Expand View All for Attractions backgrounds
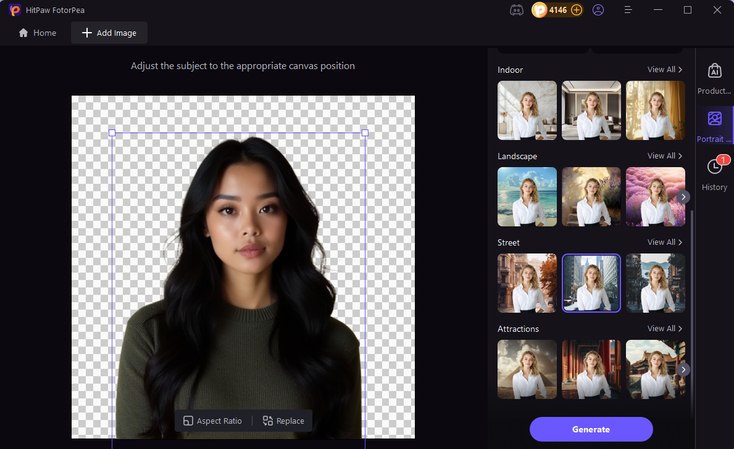734x449 pixels. 665,328
